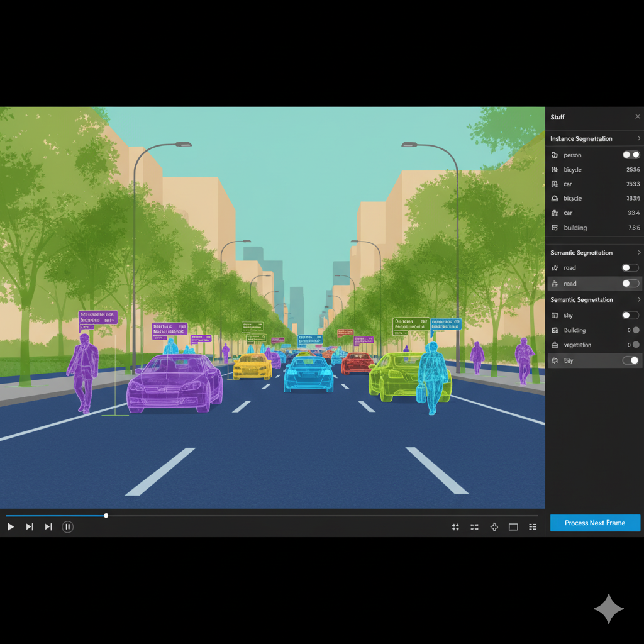Image resolution: width=644 pixels, height=644 pixels.
Task: Toggle the person instance switch
Action: 631,155
